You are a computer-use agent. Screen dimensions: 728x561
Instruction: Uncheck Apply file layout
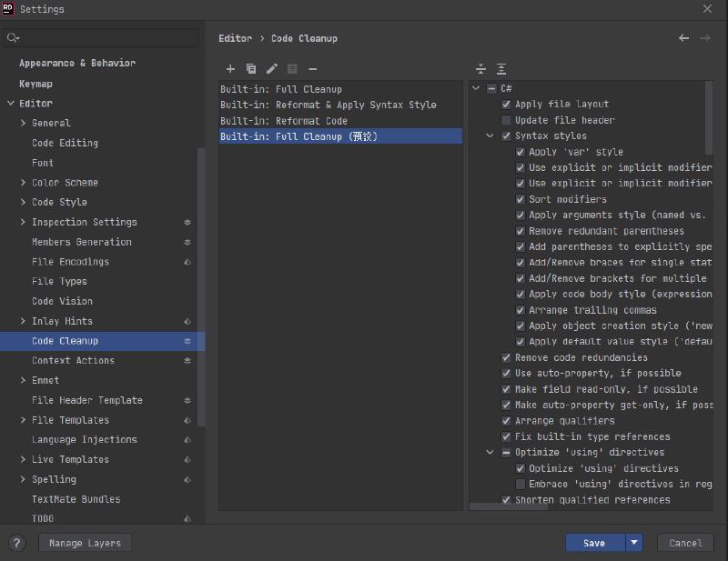coord(506,105)
